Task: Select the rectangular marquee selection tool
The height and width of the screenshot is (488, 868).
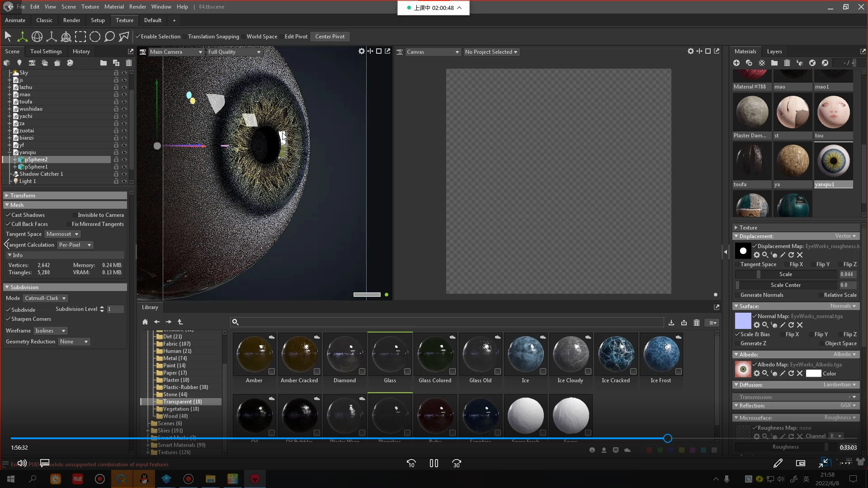Action: pos(80,37)
